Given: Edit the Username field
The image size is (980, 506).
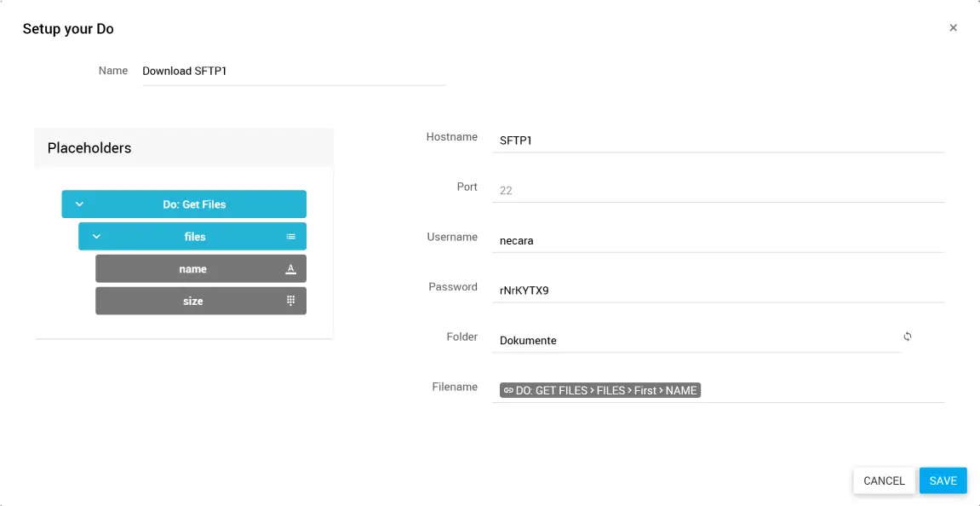Looking at the screenshot, I should pyautogui.click(x=718, y=241).
